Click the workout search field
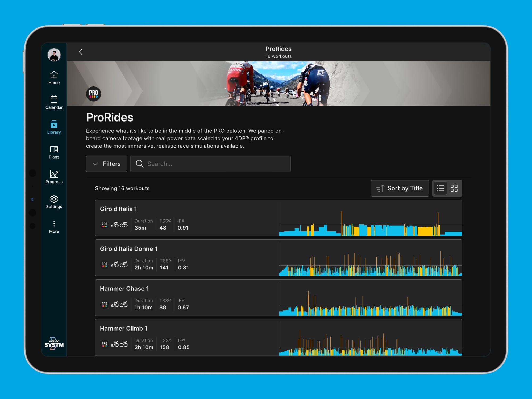This screenshot has width=532, height=399. point(210,164)
